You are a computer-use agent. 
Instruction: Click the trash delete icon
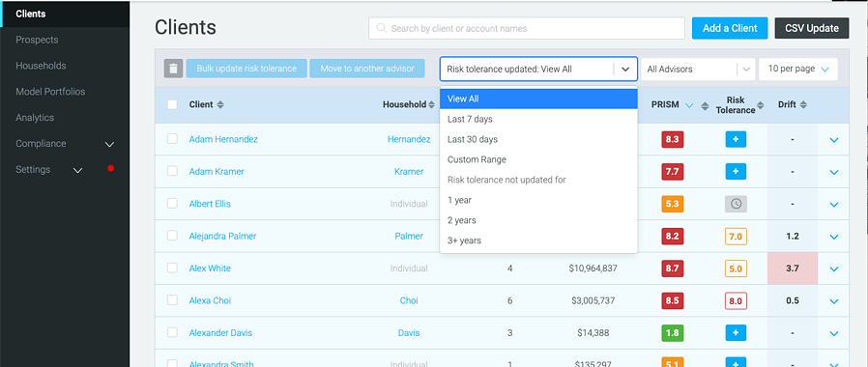(173, 69)
